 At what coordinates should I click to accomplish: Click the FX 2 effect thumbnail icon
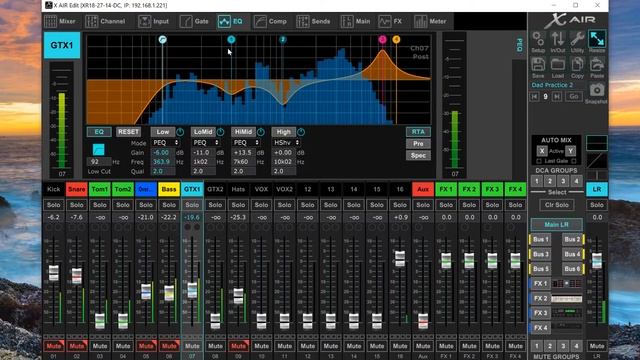(567, 298)
